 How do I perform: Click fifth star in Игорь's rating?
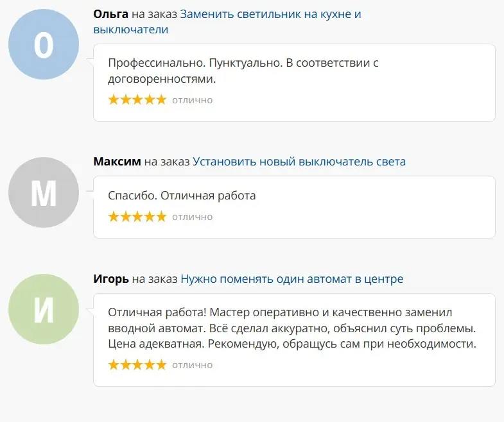pos(161,365)
